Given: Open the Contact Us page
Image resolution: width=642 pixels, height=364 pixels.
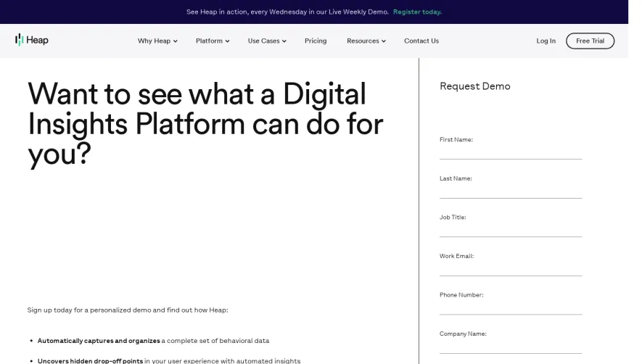Looking at the screenshot, I should (421, 41).
